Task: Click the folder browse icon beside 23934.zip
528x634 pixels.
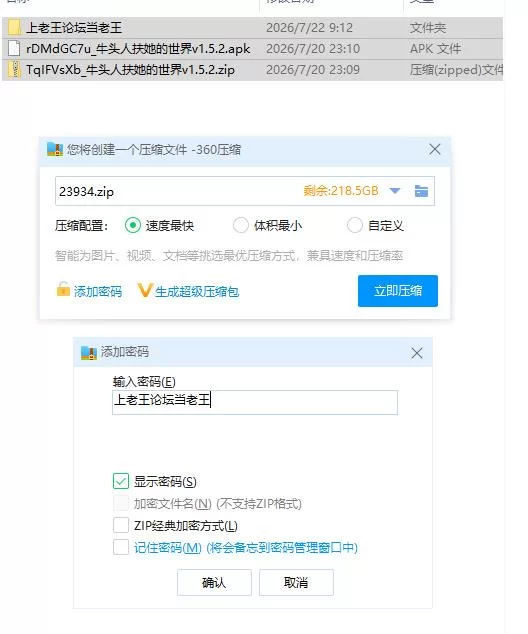Action: (x=421, y=190)
